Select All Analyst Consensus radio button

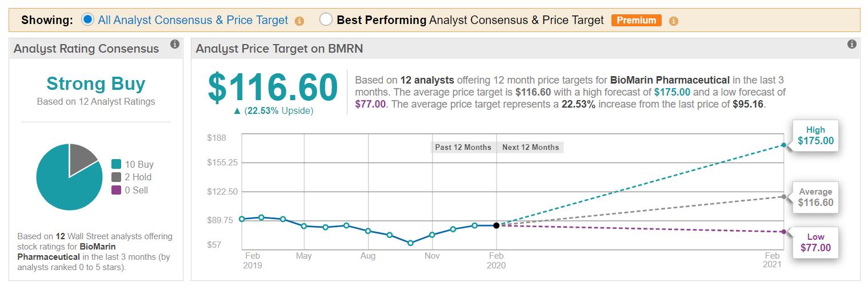point(87,20)
